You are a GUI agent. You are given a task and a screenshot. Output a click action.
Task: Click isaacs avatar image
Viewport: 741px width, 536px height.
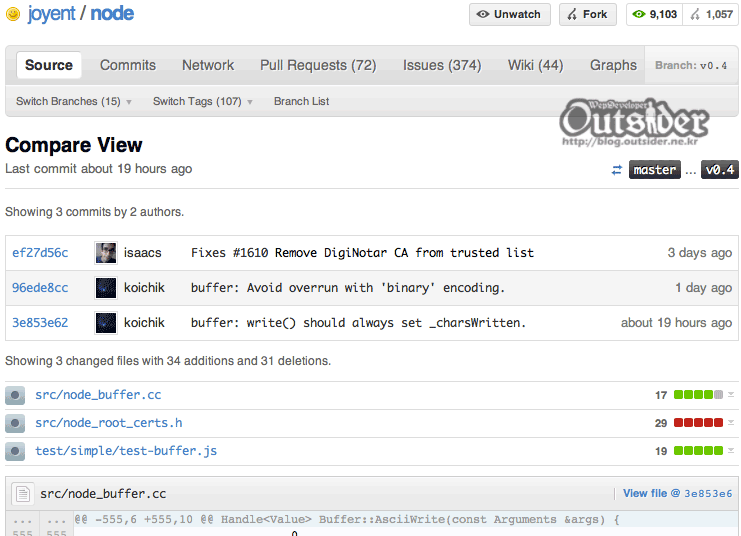106,253
